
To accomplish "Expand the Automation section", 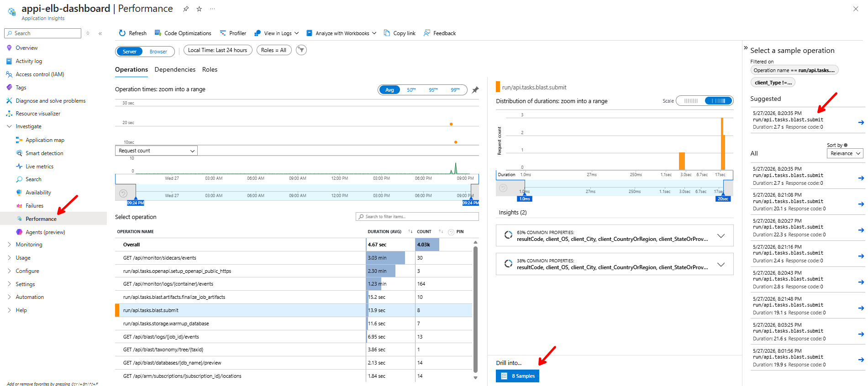I will (9, 297).
